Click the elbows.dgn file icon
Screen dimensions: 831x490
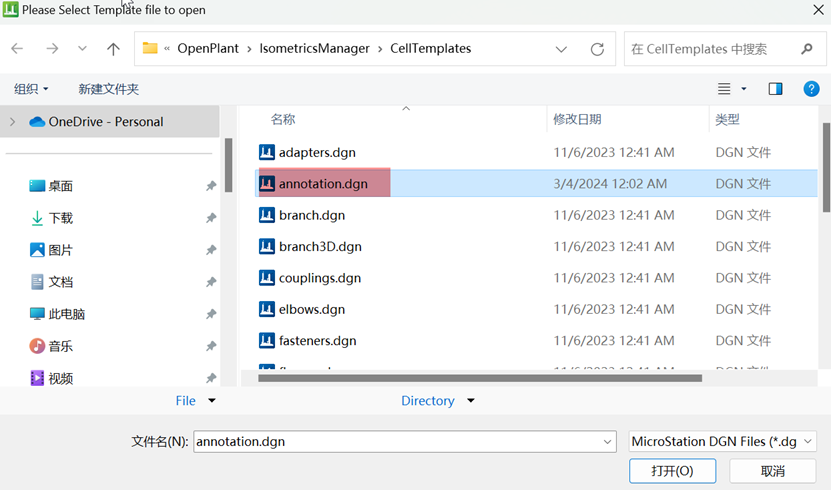point(267,309)
